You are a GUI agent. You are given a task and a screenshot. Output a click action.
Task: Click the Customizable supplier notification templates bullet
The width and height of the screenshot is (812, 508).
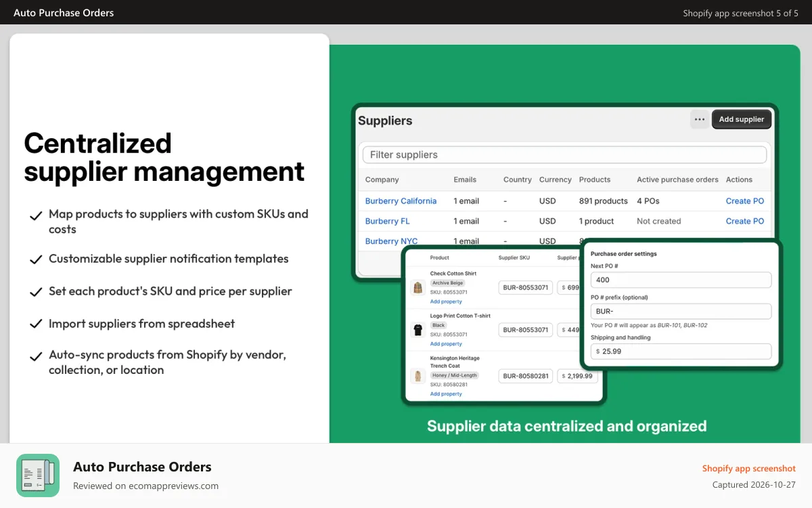[x=168, y=259]
